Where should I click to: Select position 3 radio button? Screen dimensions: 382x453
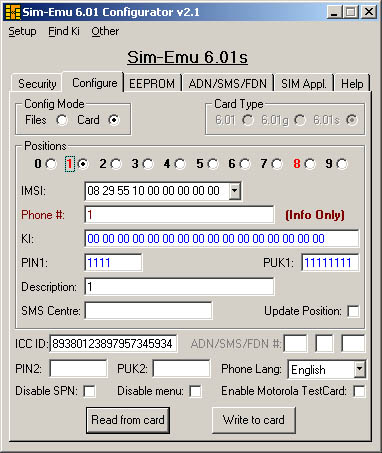click(148, 164)
